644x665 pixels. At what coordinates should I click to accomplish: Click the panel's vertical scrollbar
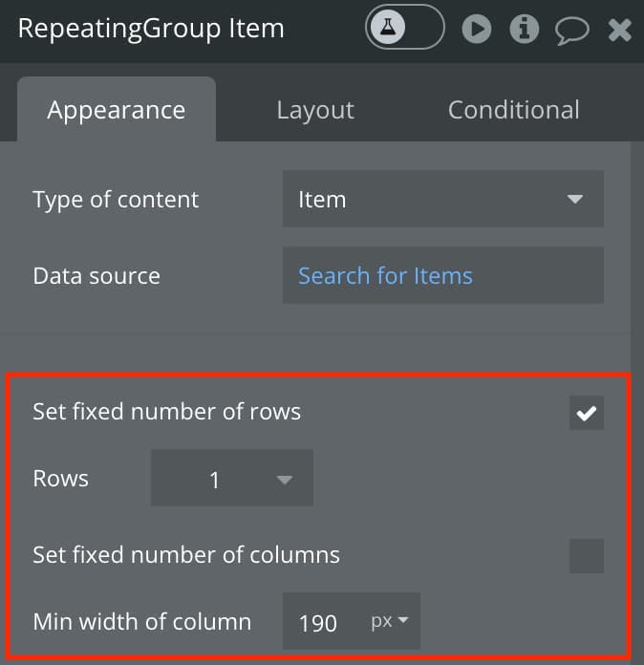click(636, 398)
